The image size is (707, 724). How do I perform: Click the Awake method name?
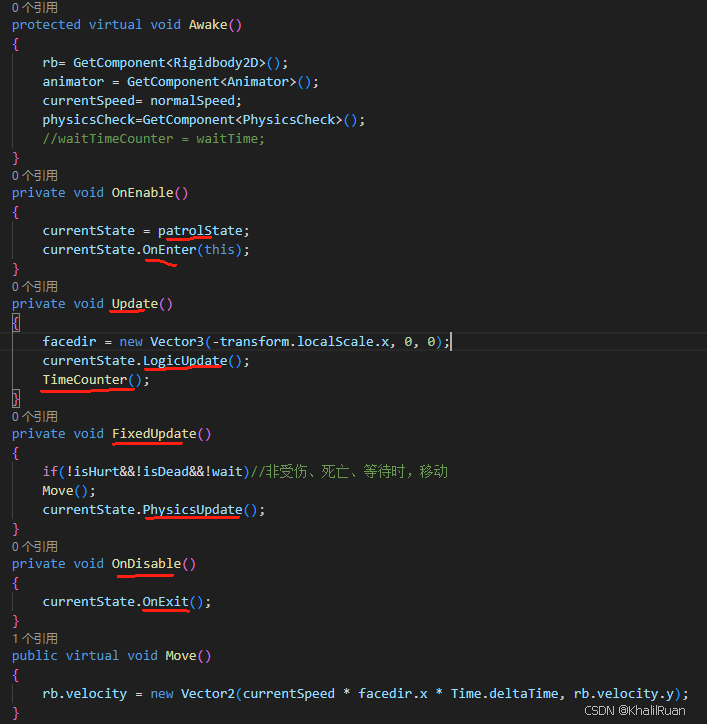tap(208, 24)
